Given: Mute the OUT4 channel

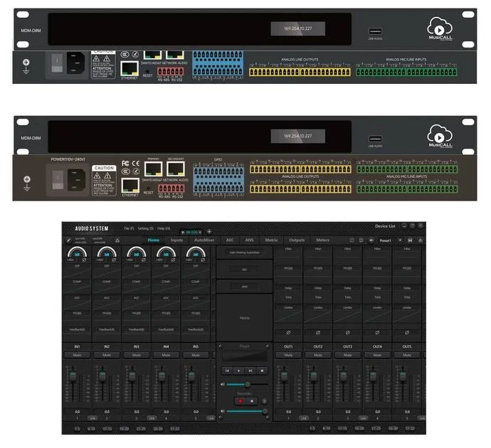Looking at the screenshot, I should tap(377, 355).
